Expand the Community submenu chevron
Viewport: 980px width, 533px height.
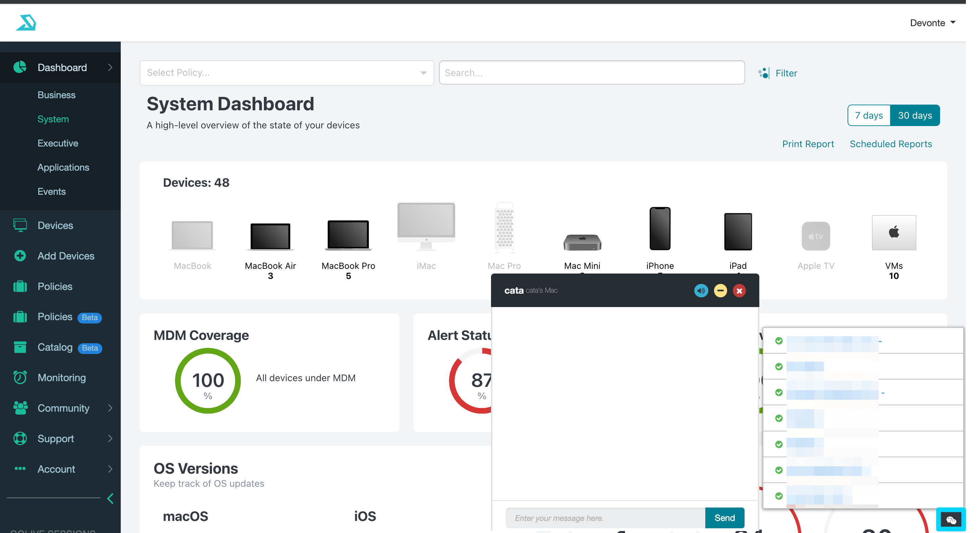(110, 408)
